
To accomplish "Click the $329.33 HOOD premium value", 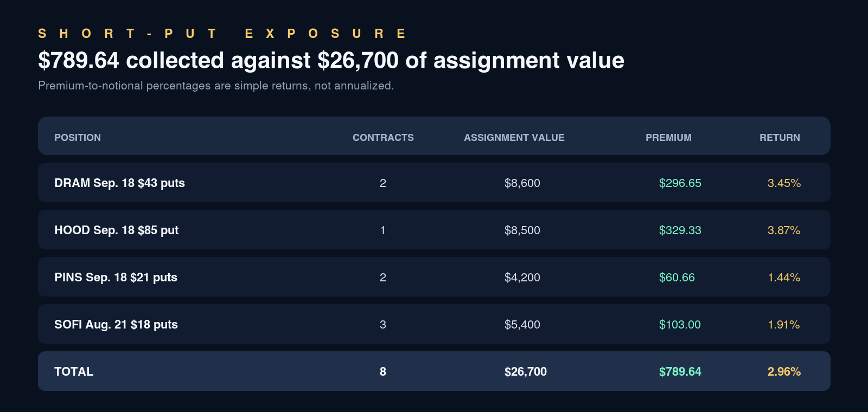I will [680, 230].
